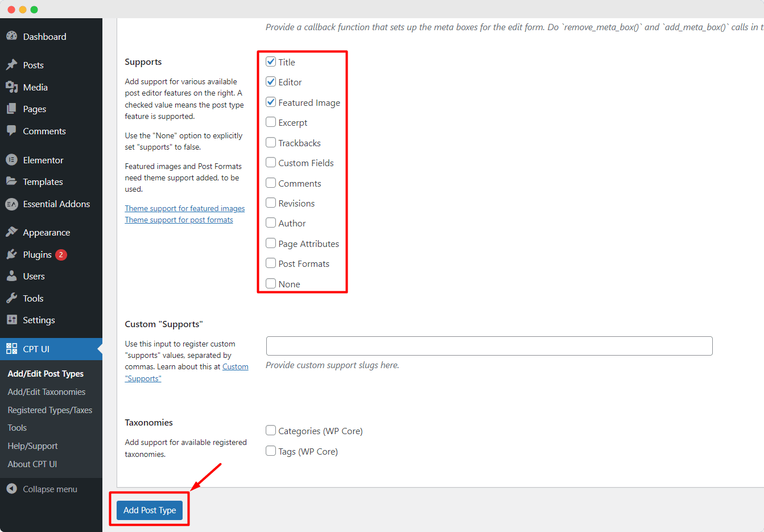Click the Plugins plugin icon
This screenshot has height=532, width=764.
(x=13, y=254)
